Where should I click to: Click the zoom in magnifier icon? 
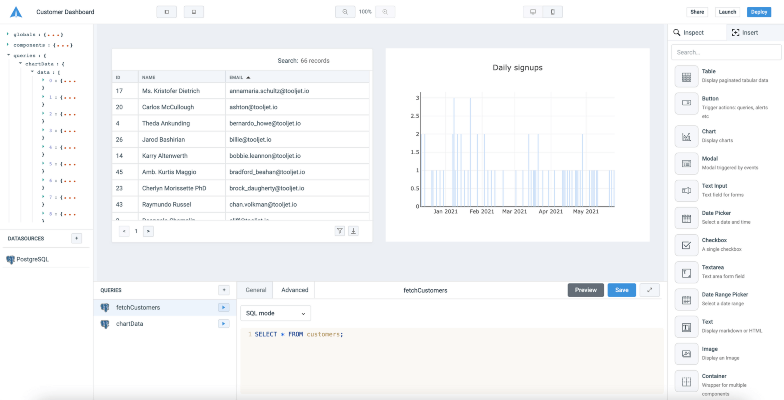(x=385, y=12)
